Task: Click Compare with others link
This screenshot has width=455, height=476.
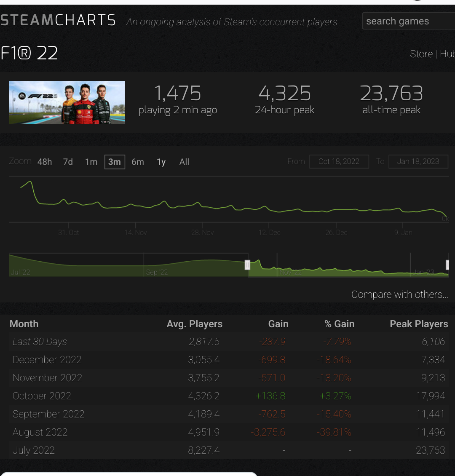Action: (x=400, y=294)
